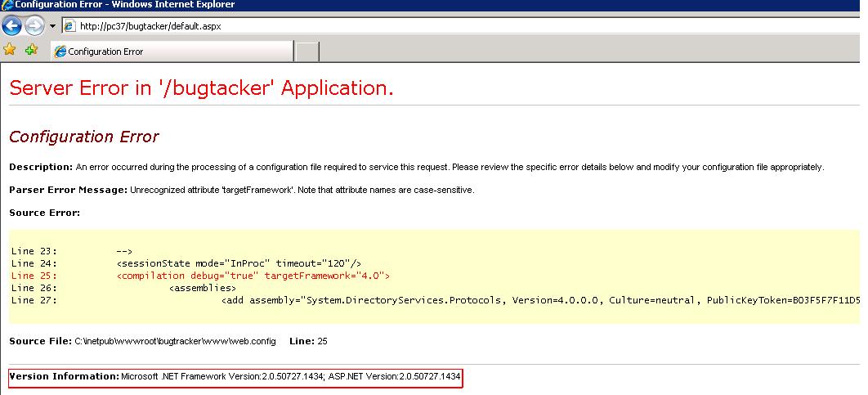The image size is (868, 395).
Task: Click the 'Source Error:' label
Action: coord(45,213)
